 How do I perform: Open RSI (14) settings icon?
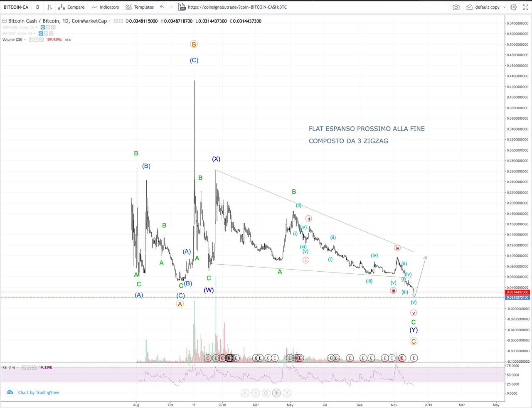tap(29, 368)
